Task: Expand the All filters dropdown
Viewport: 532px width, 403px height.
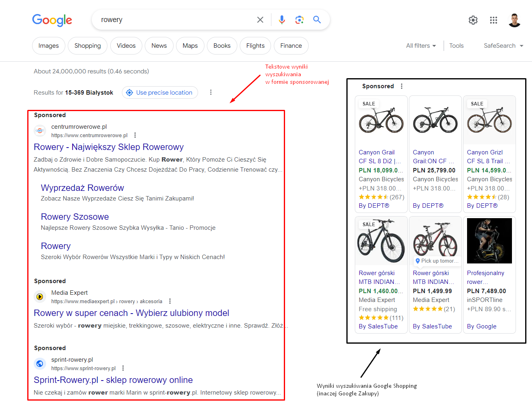Action: [x=421, y=46]
